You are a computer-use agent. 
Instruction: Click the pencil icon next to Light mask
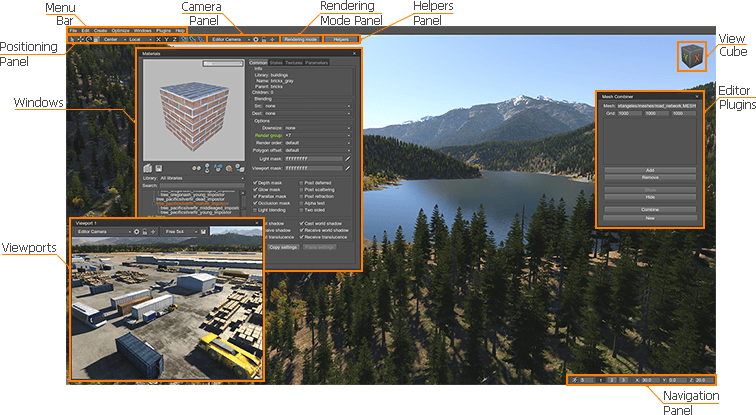(x=348, y=159)
